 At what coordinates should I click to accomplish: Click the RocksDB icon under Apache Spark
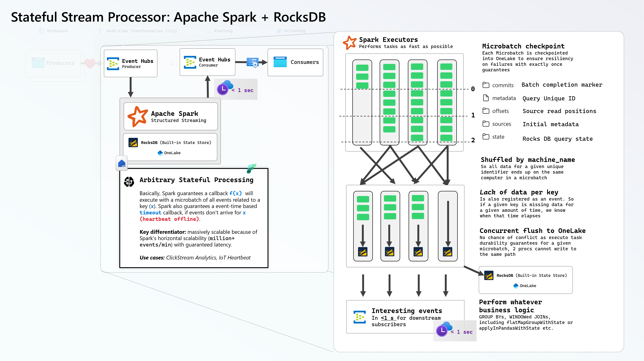pos(133,143)
